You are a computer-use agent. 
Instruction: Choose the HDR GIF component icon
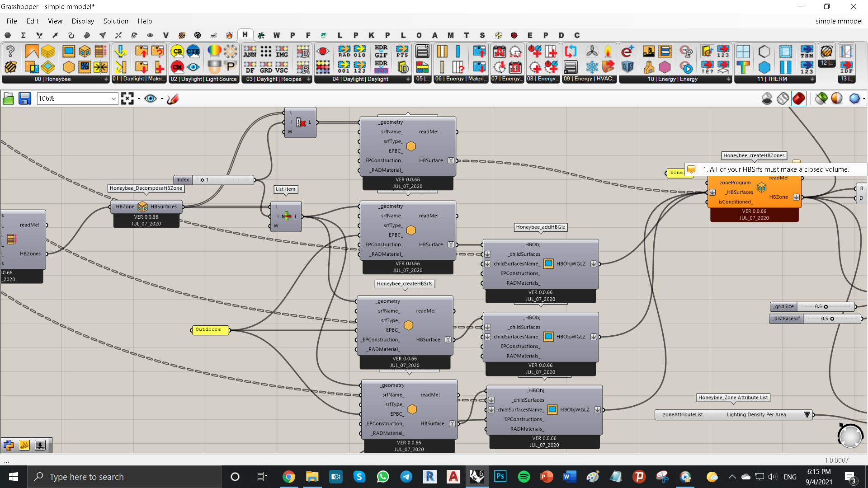click(x=381, y=52)
